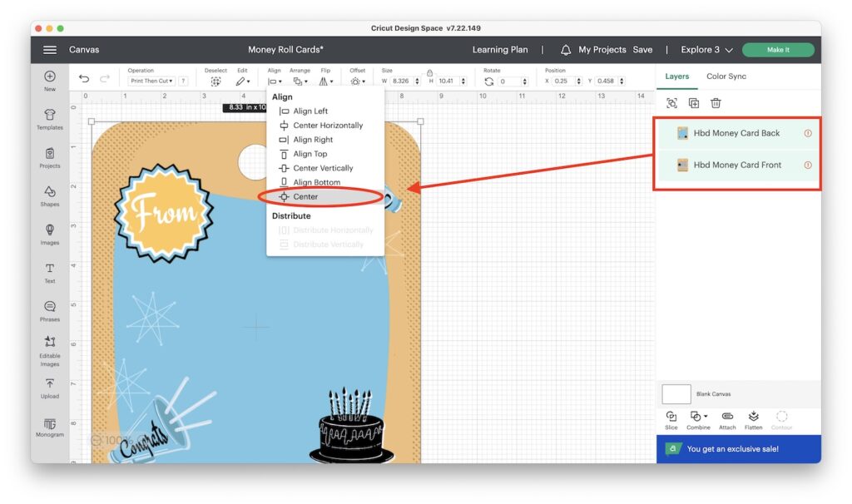Select the plain Center option in Align menu
The image size is (852, 504).
(305, 196)
